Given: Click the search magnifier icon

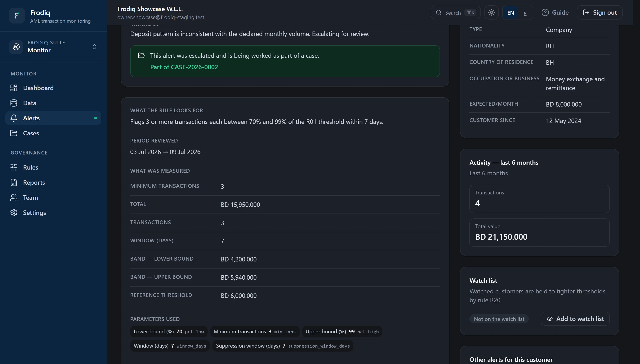Looking at the screenshot, I should 438,12.
